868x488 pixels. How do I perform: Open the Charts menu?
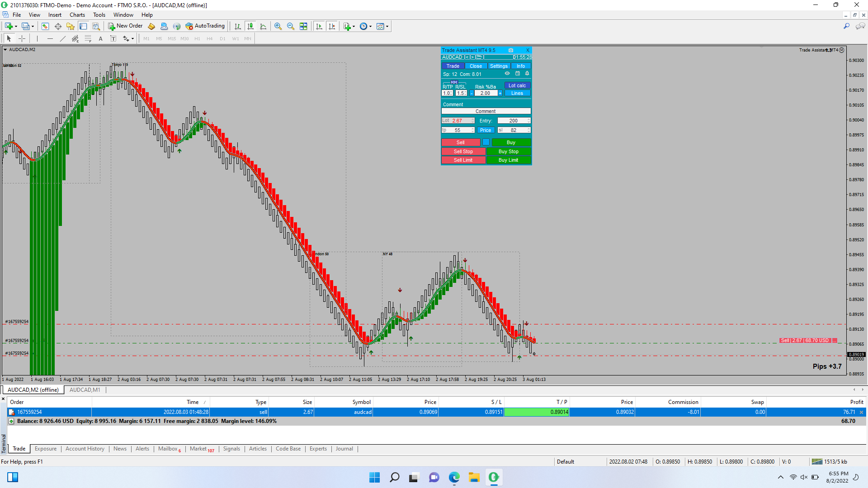point(77,15)
